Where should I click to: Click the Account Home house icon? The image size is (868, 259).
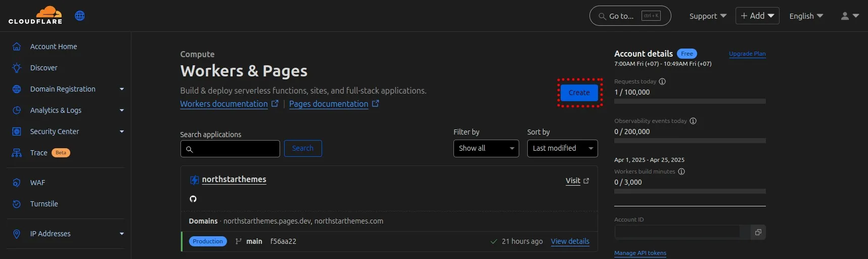17,47
